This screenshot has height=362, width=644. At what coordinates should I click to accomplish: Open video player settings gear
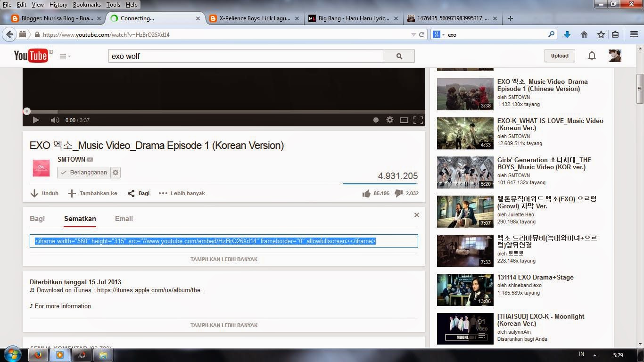pos(390,120)
